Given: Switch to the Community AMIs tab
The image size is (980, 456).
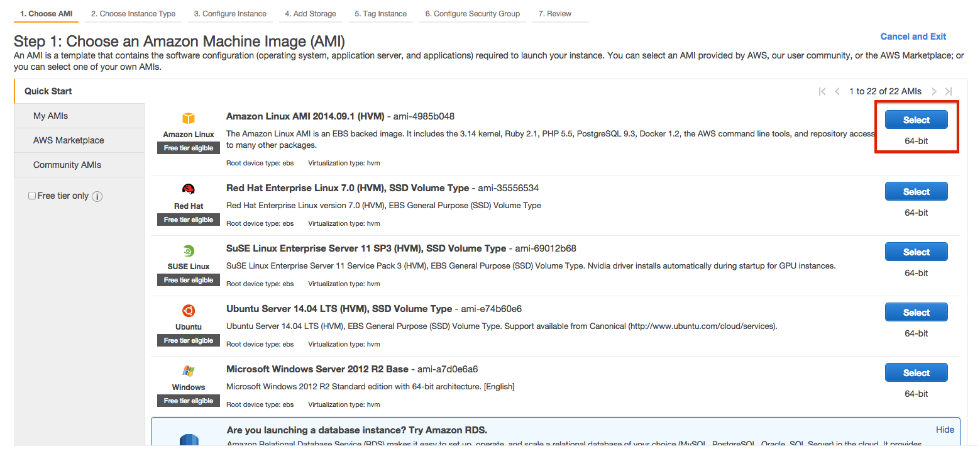Looking at the screenshot, I should coord(79,165).
